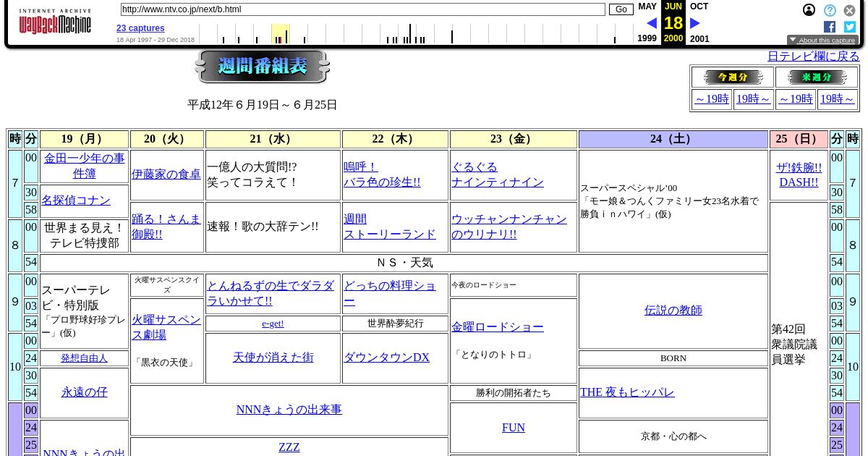Open the Wayback Machine logo home link
868x456 pixels.
pos(55,22)
